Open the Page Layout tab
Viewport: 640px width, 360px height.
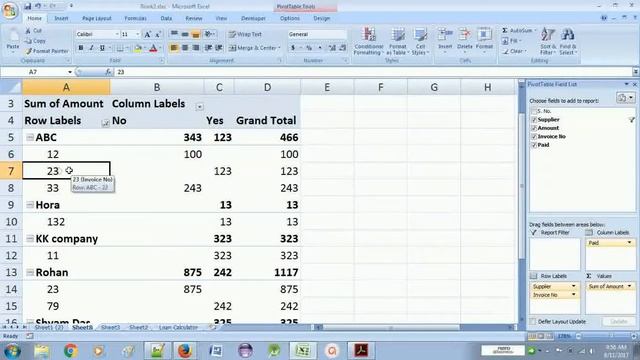(97, 18)
